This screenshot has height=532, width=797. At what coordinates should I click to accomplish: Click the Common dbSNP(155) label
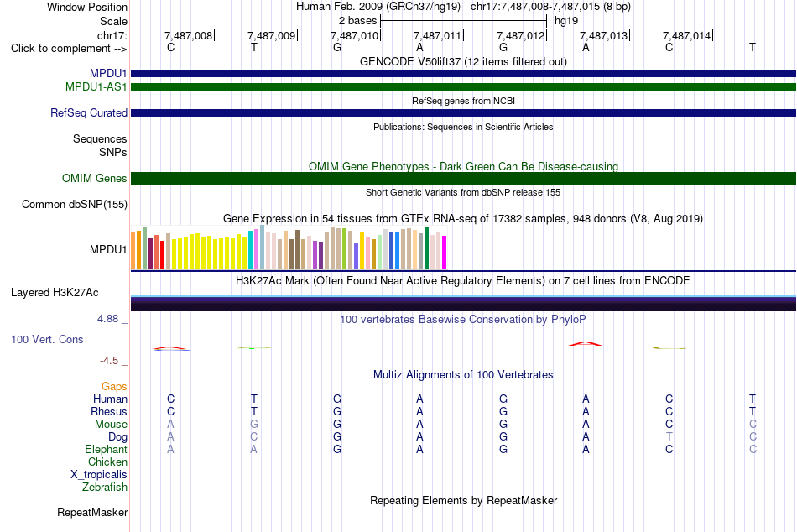75,205
